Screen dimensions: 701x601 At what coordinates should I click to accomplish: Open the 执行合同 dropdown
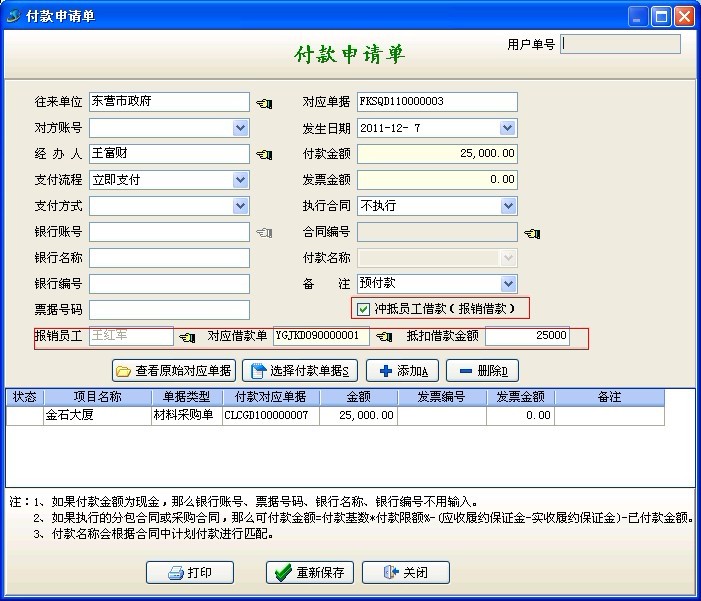pos(508,206)
